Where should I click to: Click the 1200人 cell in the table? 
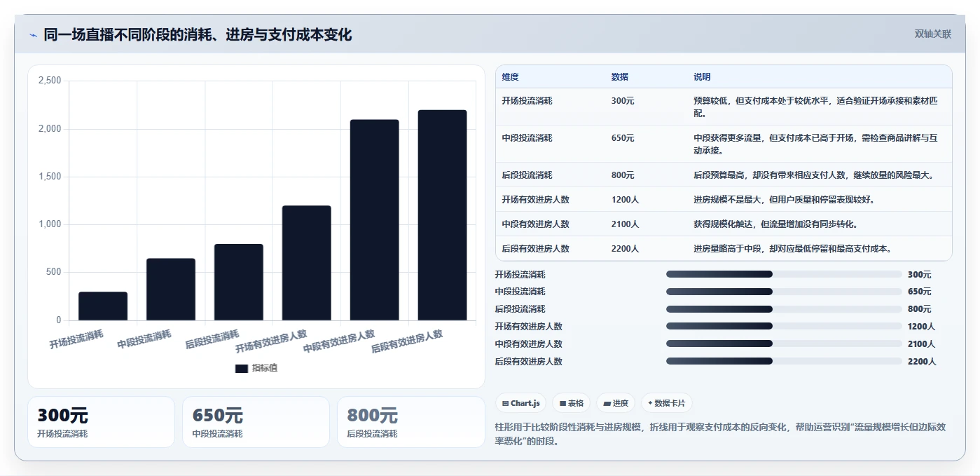[625, 200]
